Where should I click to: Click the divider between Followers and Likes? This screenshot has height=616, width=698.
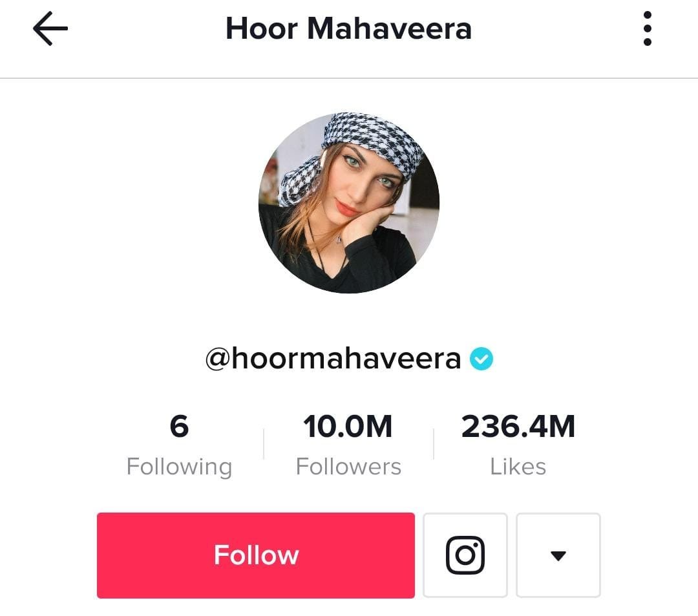pos(434,444)
